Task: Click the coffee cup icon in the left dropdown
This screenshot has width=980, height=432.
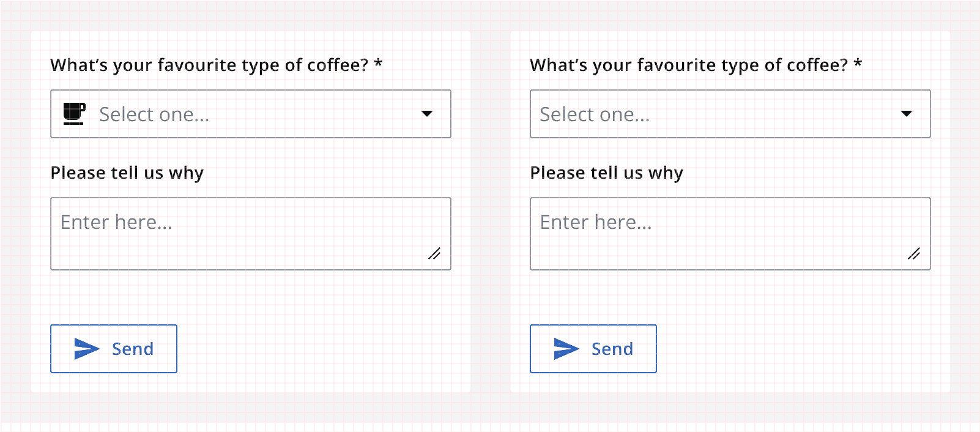Action: (x=73, y=114)
